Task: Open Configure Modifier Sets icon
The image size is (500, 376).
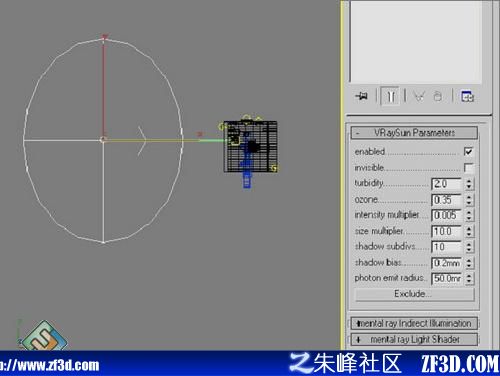Action: tap(467, 96)
